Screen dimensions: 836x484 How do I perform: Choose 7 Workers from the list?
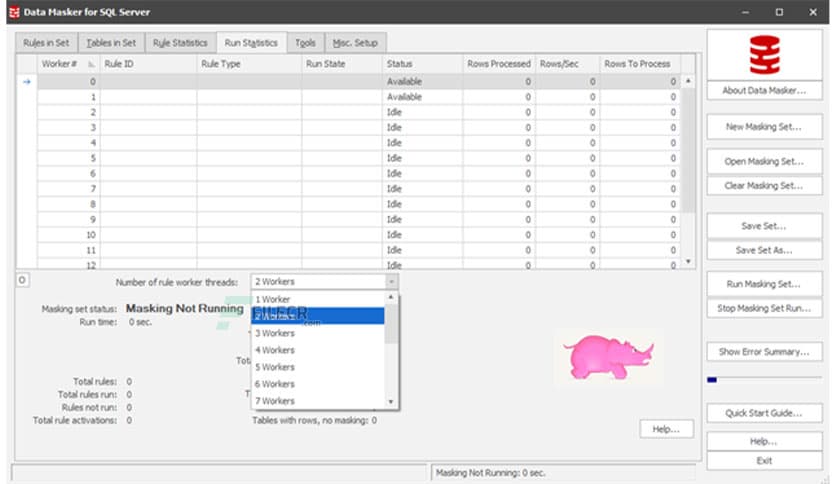tap(318, 401)
